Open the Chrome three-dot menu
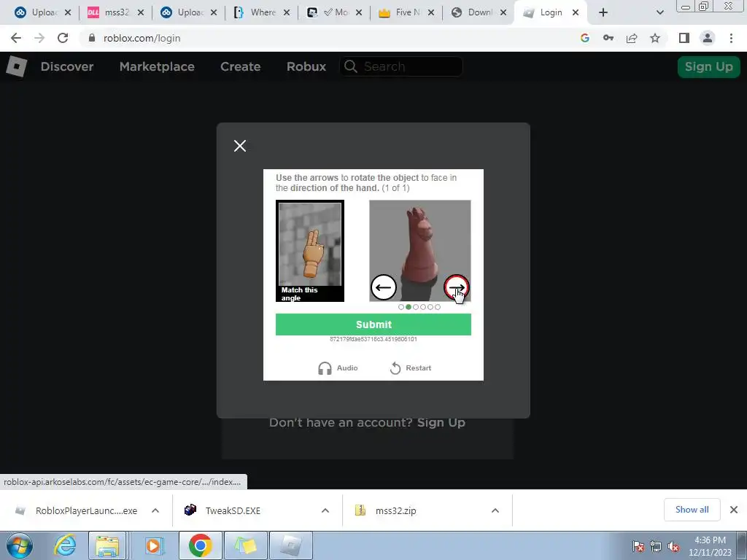 pos(731,38)
